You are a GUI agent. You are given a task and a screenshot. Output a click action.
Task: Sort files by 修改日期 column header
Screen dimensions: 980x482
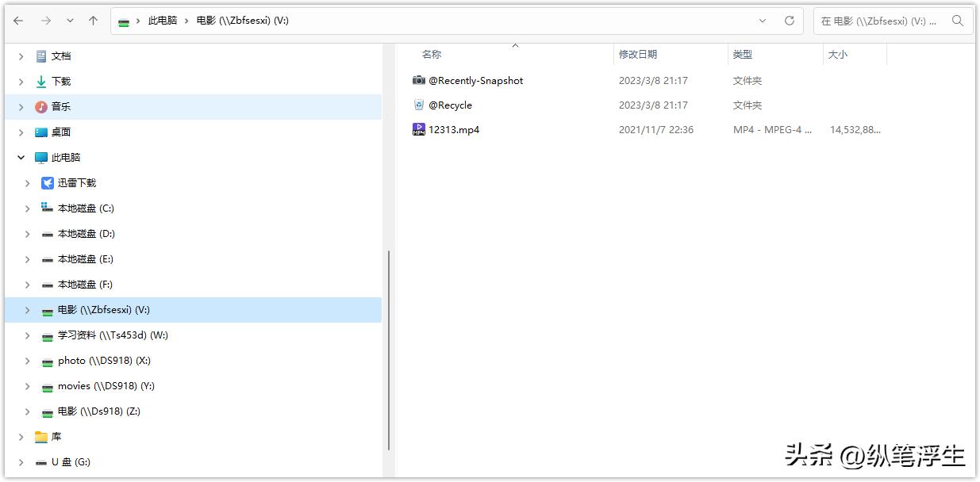tap(638, 55)
